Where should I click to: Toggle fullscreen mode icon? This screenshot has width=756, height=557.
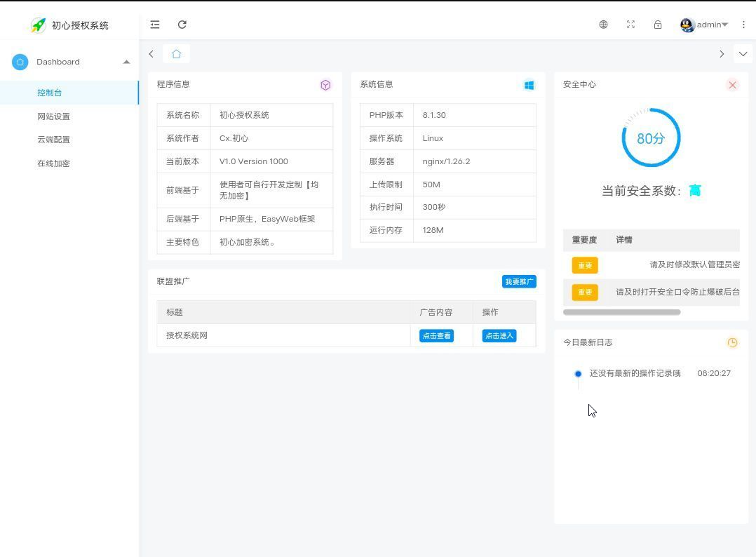click(630, 25)
